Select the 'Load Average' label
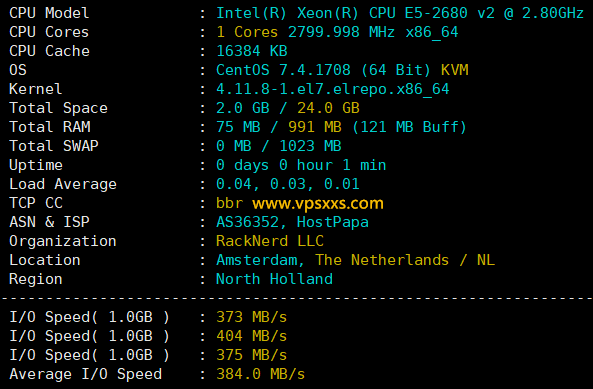The height and width of the screenshot is (389, 593). click(x=63, y=184)
